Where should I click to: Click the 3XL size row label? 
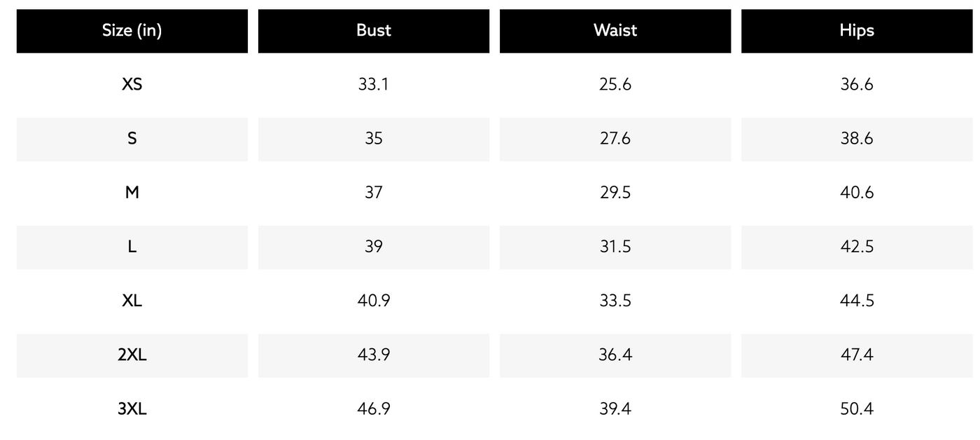coord(132,408)
